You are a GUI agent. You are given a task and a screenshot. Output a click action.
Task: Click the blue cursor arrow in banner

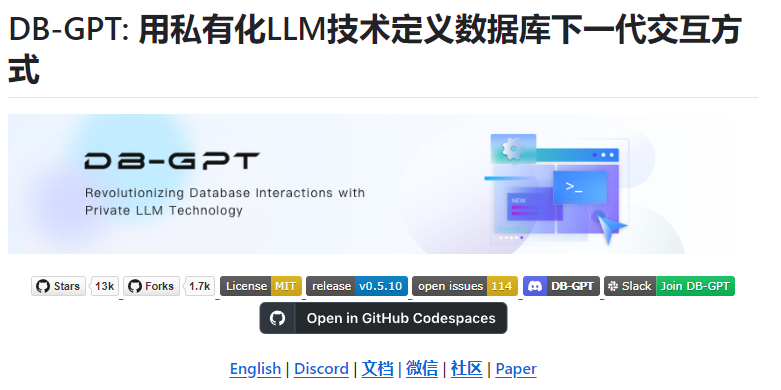612,231
